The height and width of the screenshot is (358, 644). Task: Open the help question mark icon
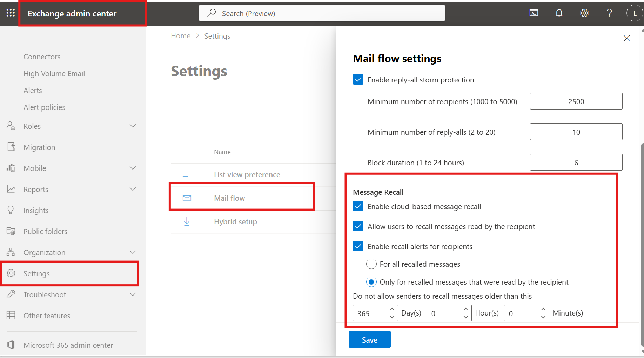point(610,13)
